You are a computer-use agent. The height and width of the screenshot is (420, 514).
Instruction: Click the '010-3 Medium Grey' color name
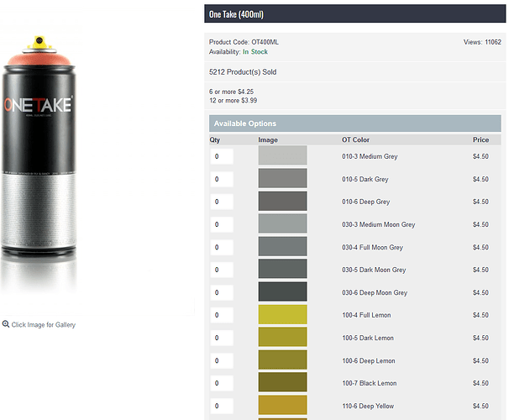tap(370, 156)
